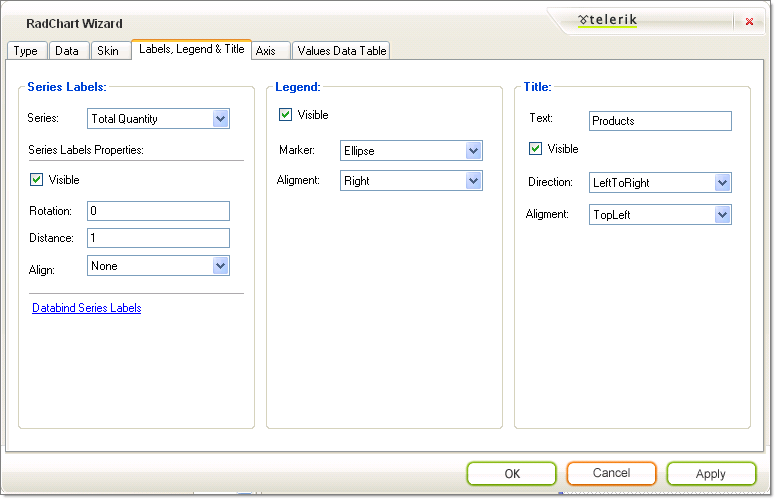Click the Apply button
Viewport: 776px width, 500px height.
point(711,474)
